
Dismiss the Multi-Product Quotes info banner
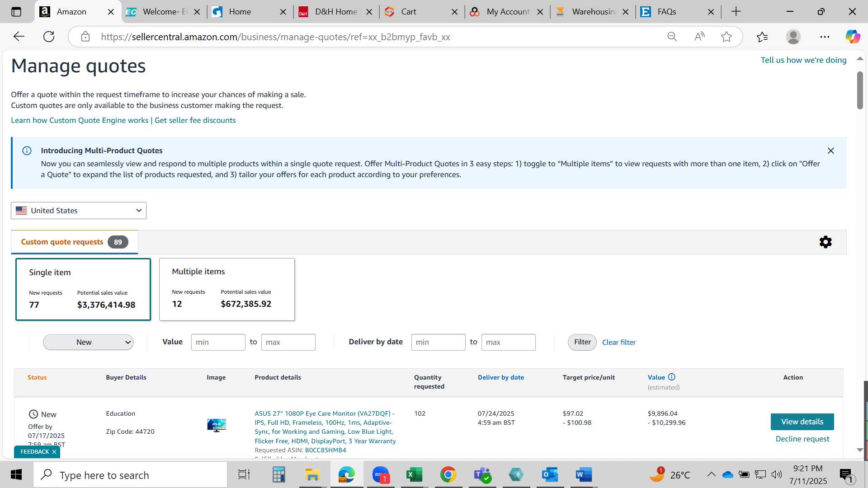click(830, 151)
